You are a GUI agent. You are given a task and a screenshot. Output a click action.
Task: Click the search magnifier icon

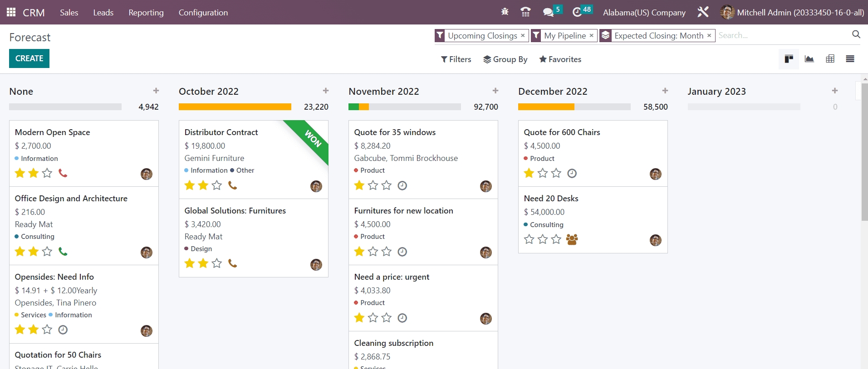pyautogui.click(x=856, y=34)
